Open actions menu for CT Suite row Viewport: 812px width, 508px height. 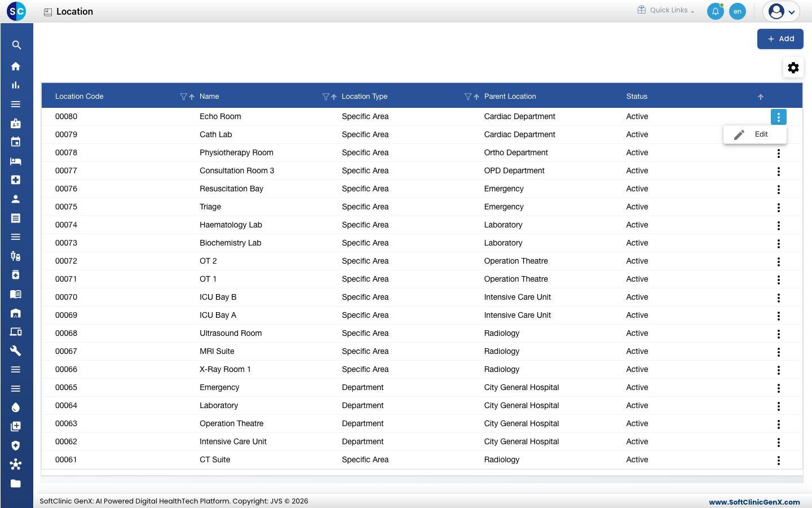coord(779,461)
